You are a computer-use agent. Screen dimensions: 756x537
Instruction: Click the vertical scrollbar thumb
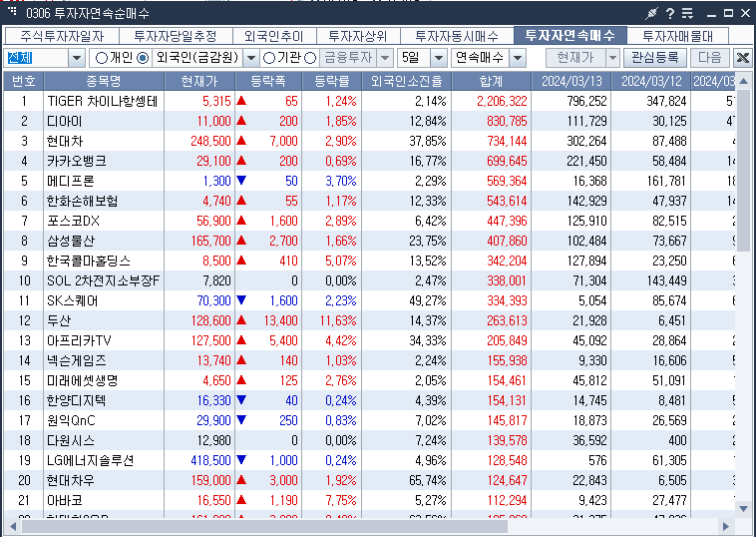(x=743, y=170)
